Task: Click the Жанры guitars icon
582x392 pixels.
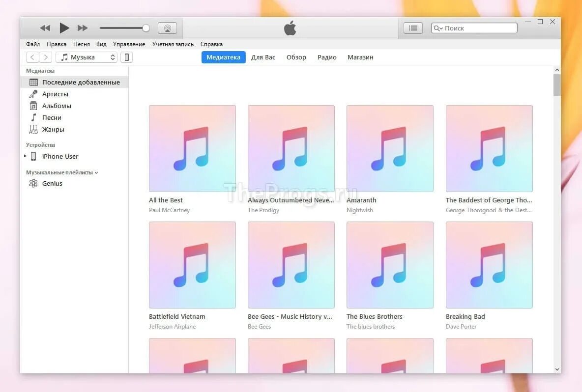Action: click(33, 129)
